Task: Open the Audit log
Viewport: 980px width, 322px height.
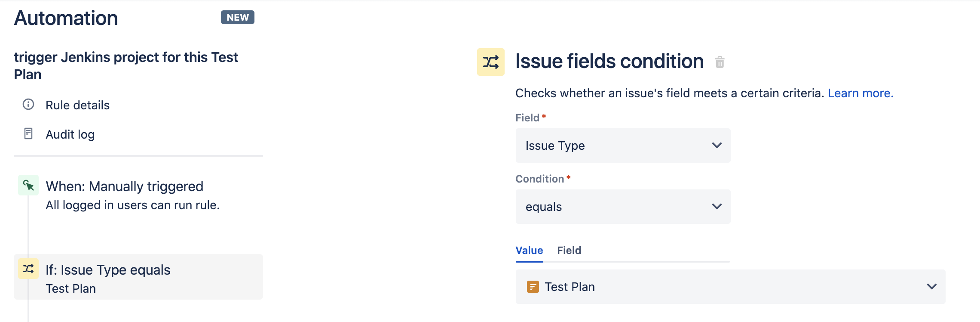Action: point(70,134)
